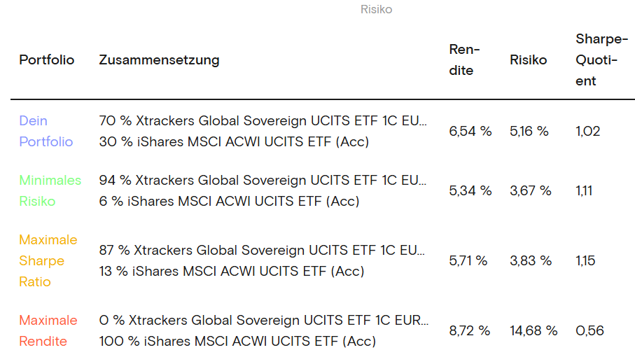Click the Risiko column header in table
635x364 pixels.
(x=528, y=59)
